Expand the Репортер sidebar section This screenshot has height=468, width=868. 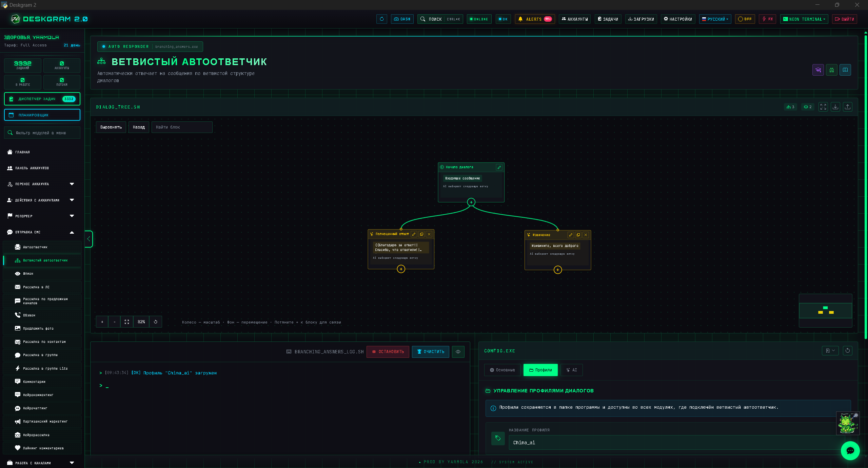click(x=41, y=216)
